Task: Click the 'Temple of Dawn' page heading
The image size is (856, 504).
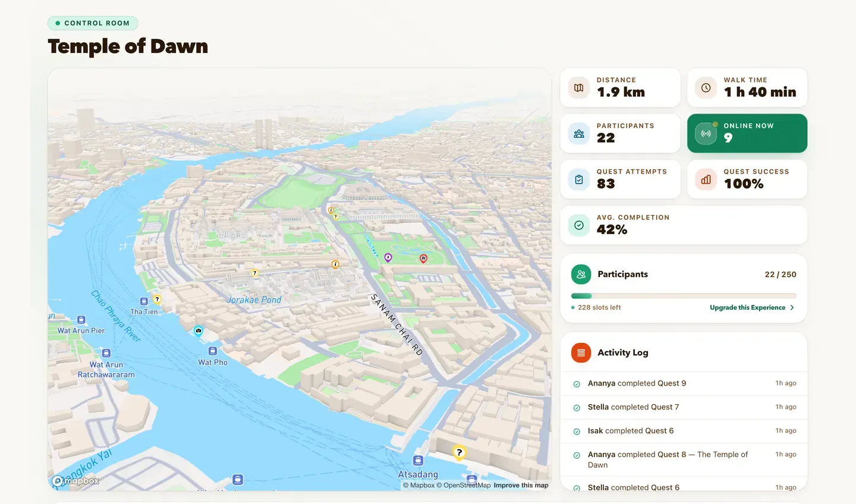Action: pos(128,46)
